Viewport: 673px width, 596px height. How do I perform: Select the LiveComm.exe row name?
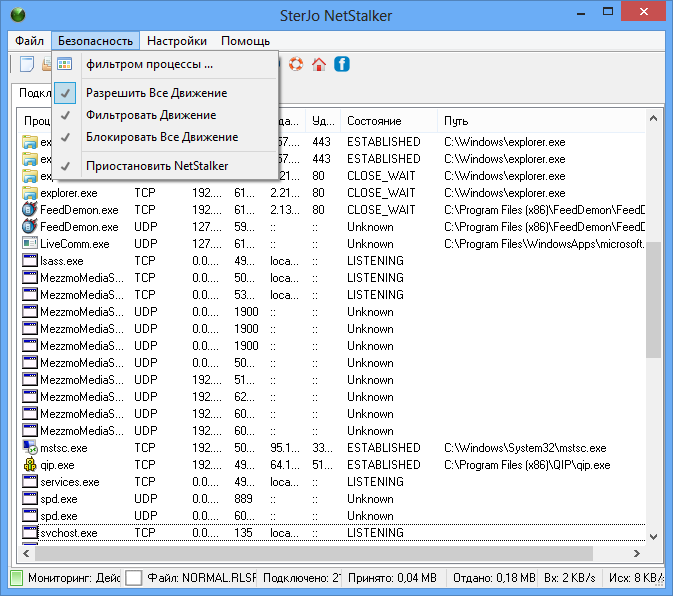click(x=75, y=244)
